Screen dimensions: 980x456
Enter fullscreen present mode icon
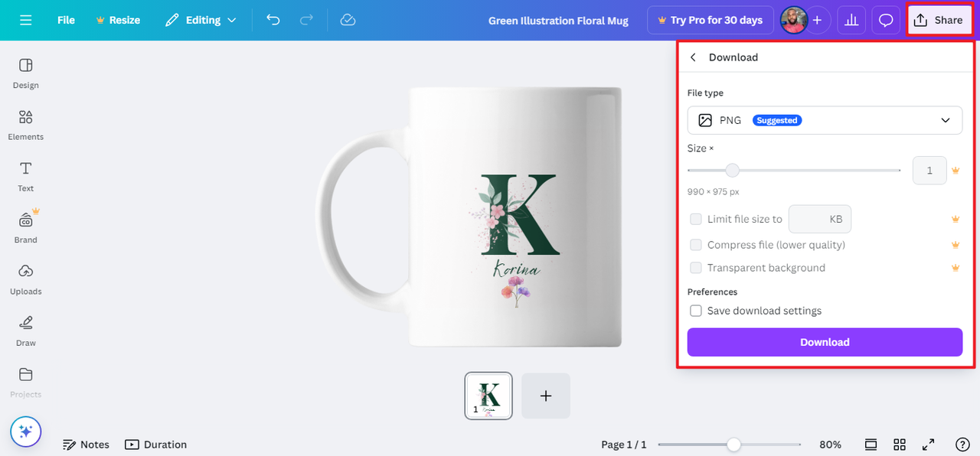pyautogui.click(x=929, y=445)
